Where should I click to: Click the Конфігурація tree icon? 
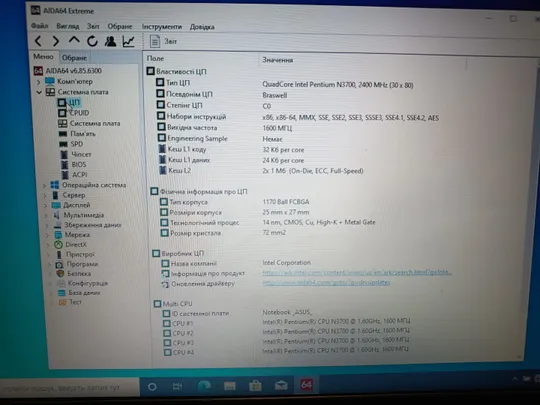[61, 283]
